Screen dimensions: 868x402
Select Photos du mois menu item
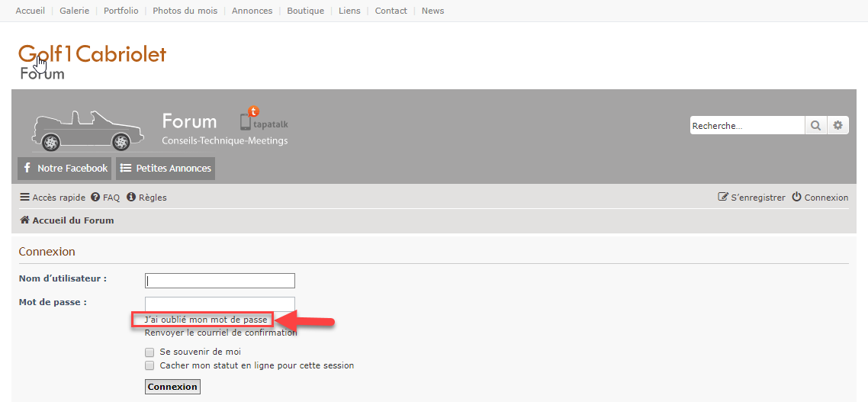click(x=185, y=11)
